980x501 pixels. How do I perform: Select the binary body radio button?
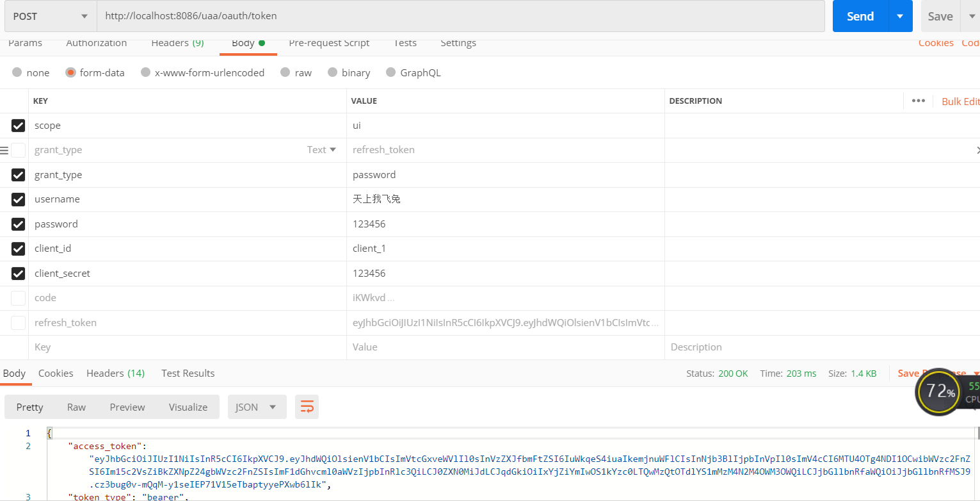332,72
